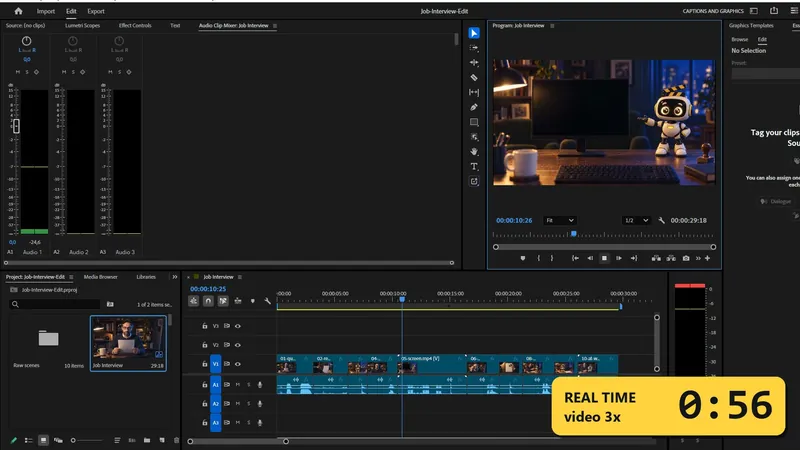Solo audio track A2 in timeline
800x450 pixels.
pos(249,404)
